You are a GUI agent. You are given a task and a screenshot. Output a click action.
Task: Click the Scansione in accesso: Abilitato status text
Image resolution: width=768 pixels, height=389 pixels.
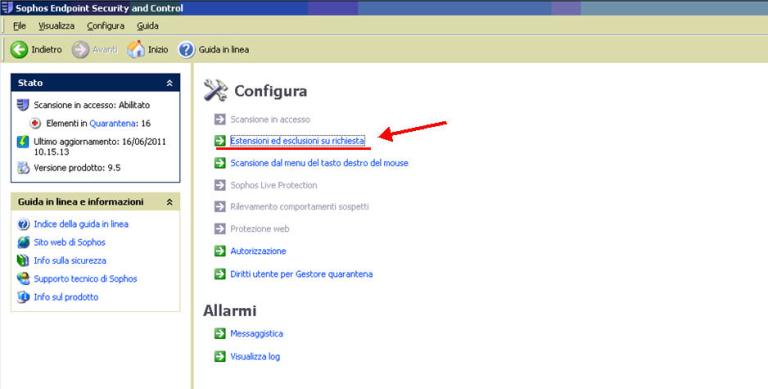(x=92, y=105)
